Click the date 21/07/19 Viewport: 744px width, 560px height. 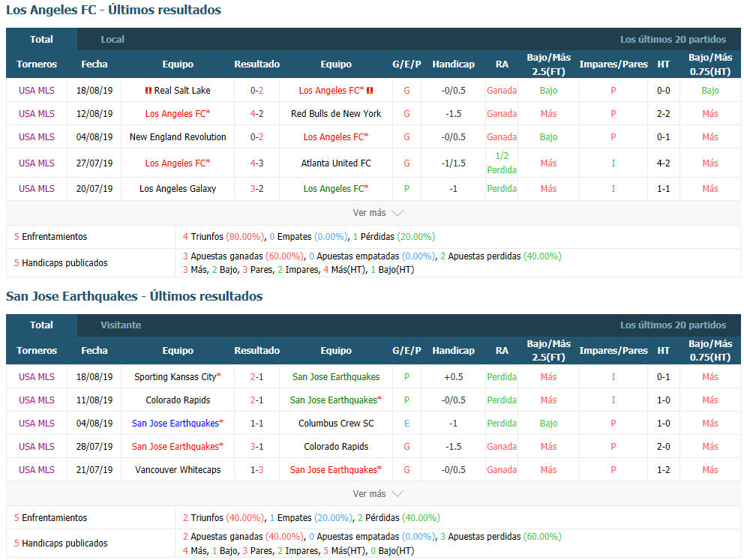click(x=94, y=470)
